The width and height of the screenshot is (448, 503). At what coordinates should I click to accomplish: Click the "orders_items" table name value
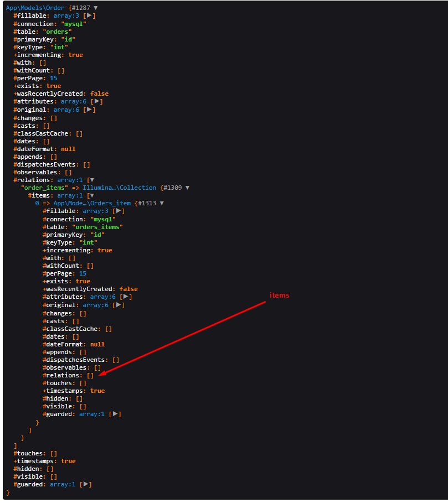97,227
